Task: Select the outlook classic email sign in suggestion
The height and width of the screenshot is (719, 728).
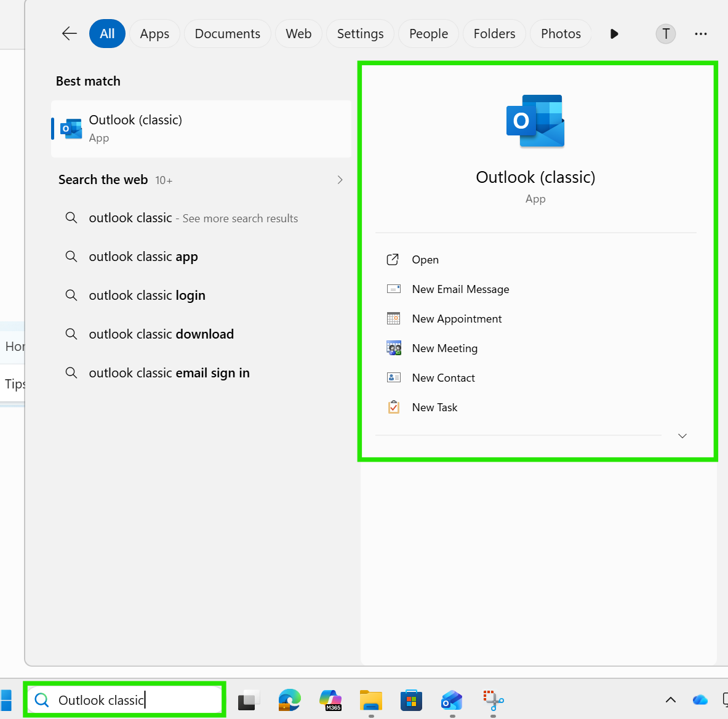Action: pos(201,373)
